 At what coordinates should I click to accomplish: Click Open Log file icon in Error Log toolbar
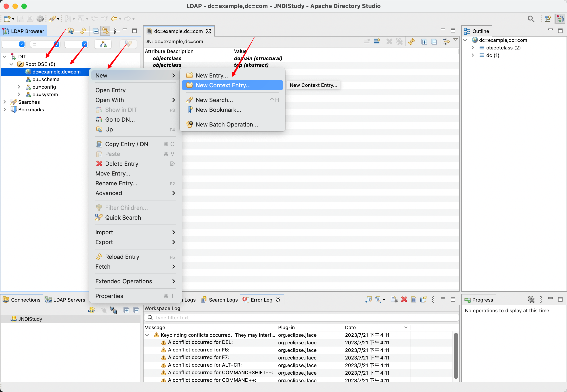(414, 299)
